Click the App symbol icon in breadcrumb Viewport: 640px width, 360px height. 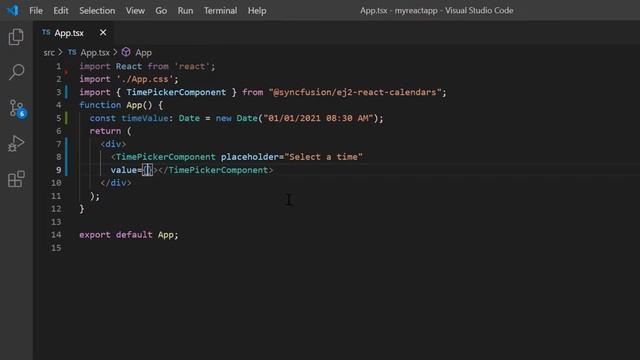point(126,52)
